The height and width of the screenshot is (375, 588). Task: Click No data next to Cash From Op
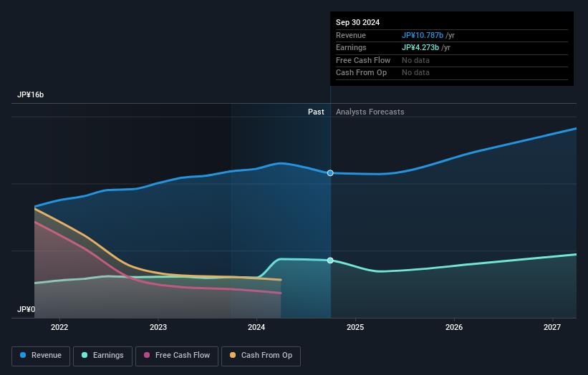(x=415, y=73)
